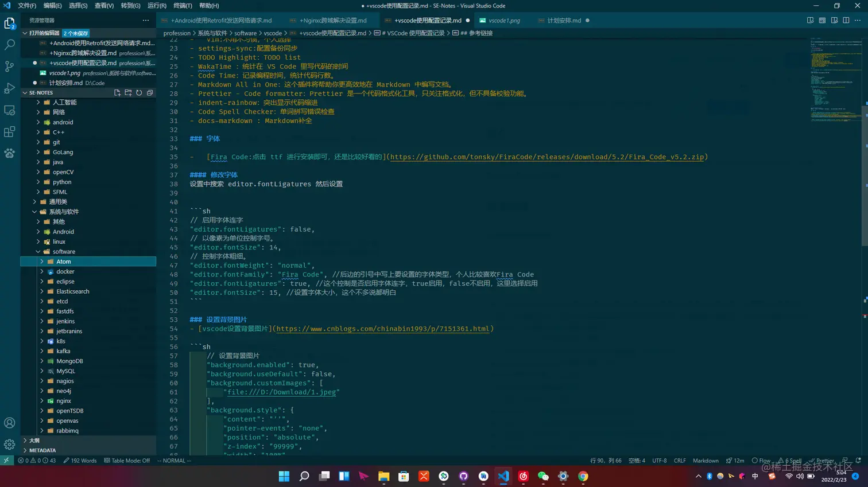Toggle Flow status bar item
The image size is (868, 487).
tap(761, 461)
